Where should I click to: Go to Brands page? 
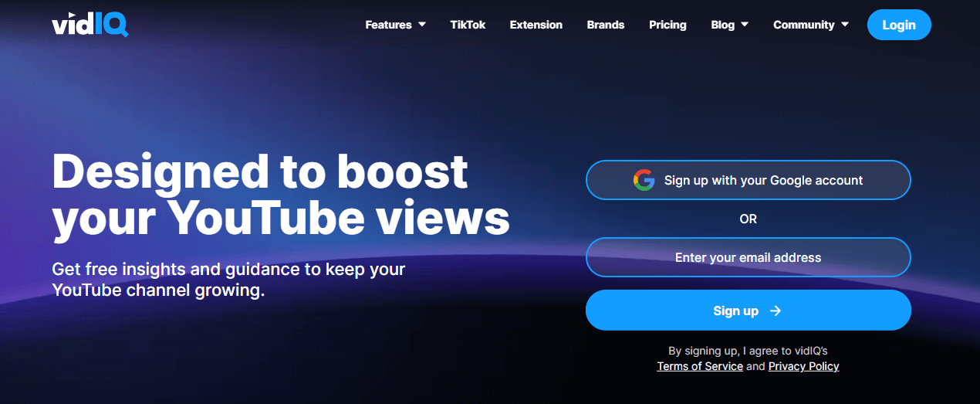click(606, 25)
